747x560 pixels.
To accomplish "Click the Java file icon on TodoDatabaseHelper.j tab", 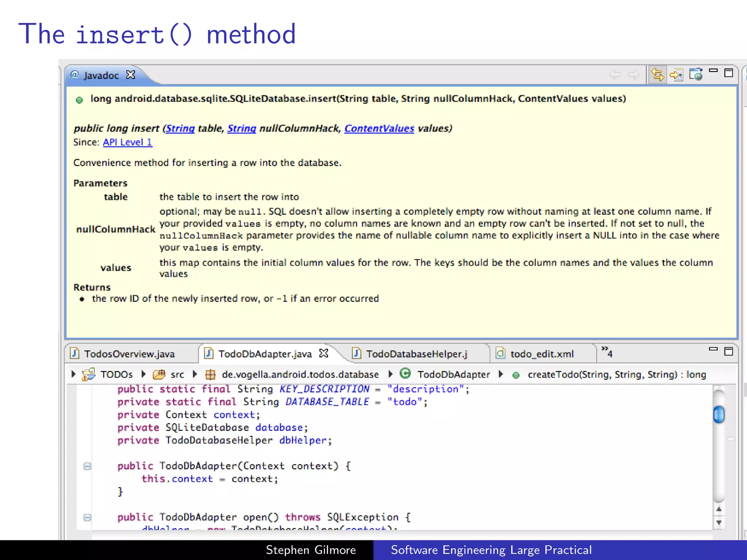I will [357, 353].
